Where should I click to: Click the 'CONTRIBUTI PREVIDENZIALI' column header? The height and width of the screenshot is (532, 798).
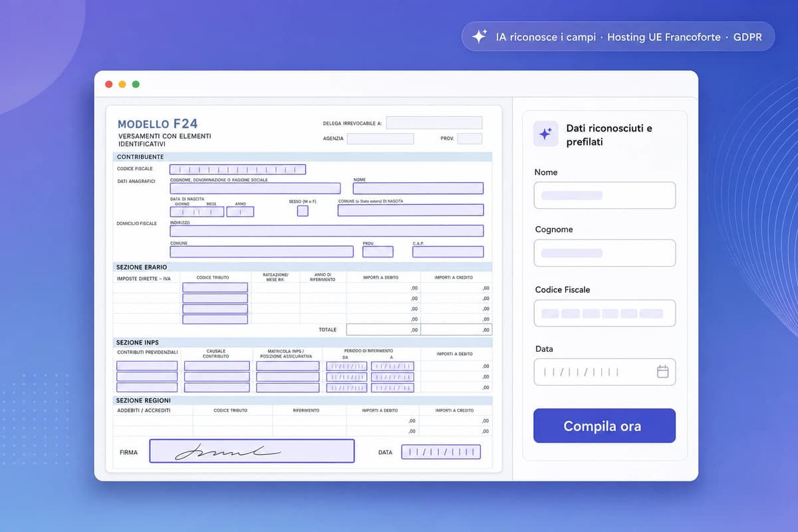tap(147, 352)
